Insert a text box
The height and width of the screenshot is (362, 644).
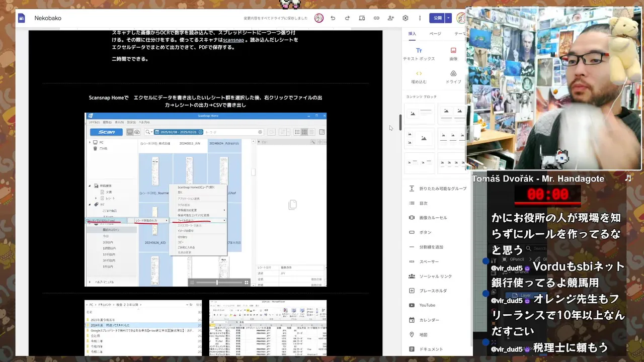point(419,54)
